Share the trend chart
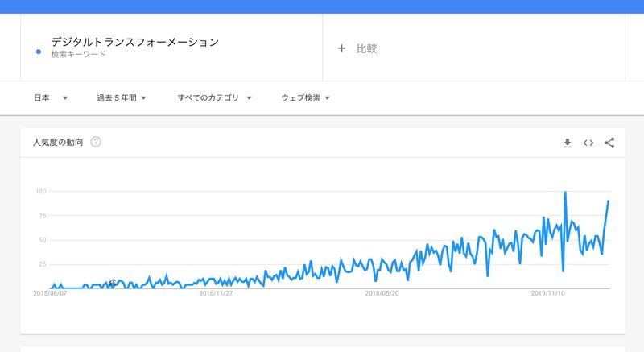 coord(609,143)
